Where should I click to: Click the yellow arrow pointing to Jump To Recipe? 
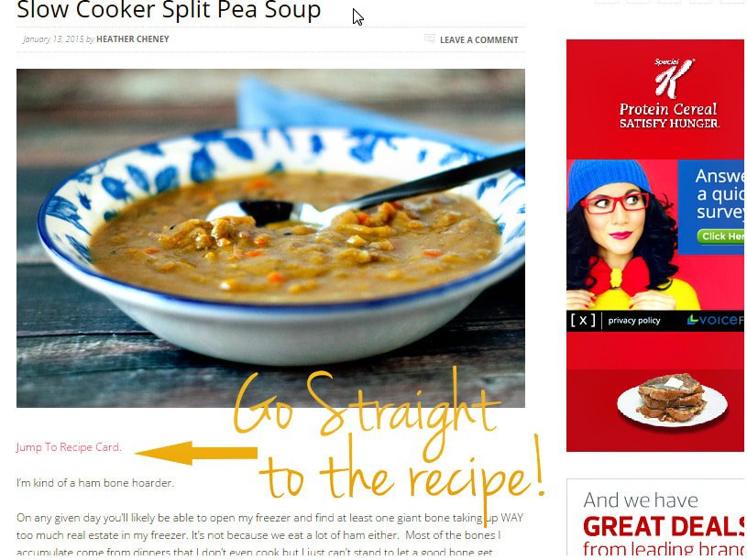coord(196,453)
